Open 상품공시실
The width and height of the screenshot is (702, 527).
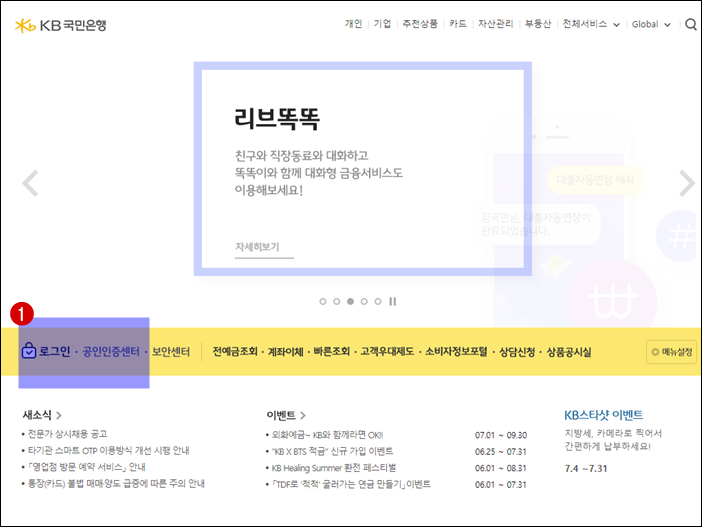point(569,351)
